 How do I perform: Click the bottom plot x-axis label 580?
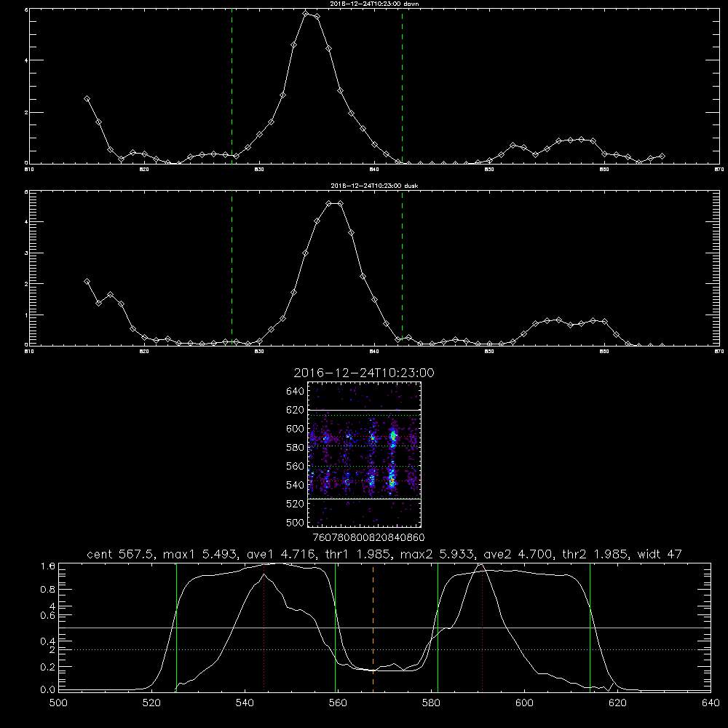tap(431, 703)
